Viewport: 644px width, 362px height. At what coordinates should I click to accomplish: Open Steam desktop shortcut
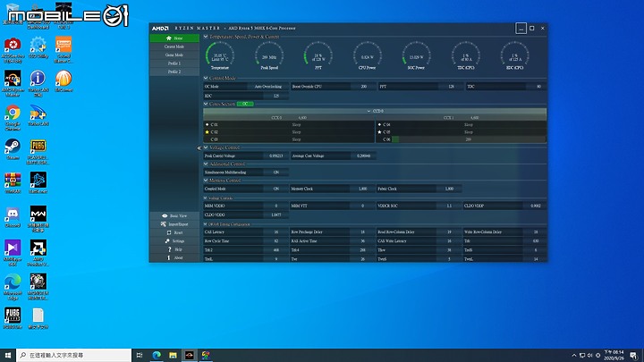(x=13, y=149)
